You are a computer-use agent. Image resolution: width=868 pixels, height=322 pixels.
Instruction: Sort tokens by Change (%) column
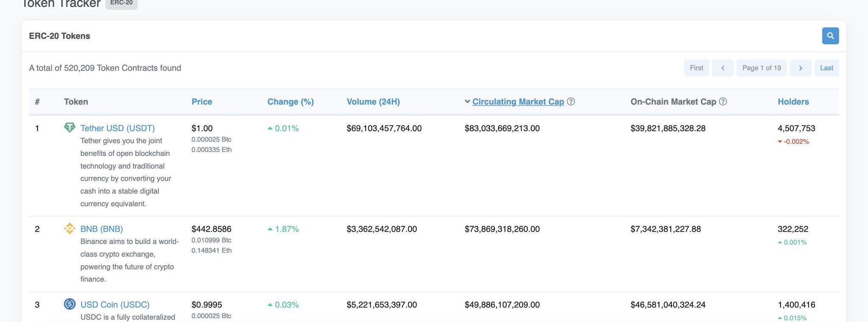tap(290, 102)
